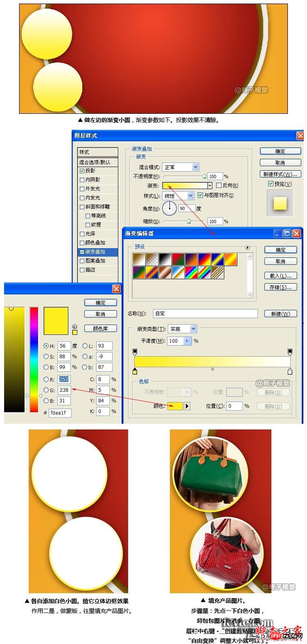This screenshot has width=307, height=644.
Task: Click the angle dial in Layer Style
Action: pyautogui.click(x=169, y=208)
